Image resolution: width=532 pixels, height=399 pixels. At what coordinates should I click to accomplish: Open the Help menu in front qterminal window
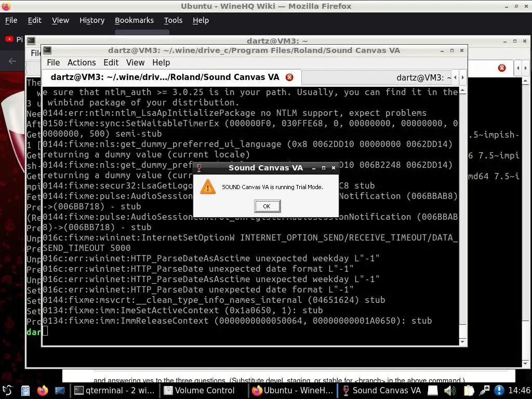pos(161,63)
